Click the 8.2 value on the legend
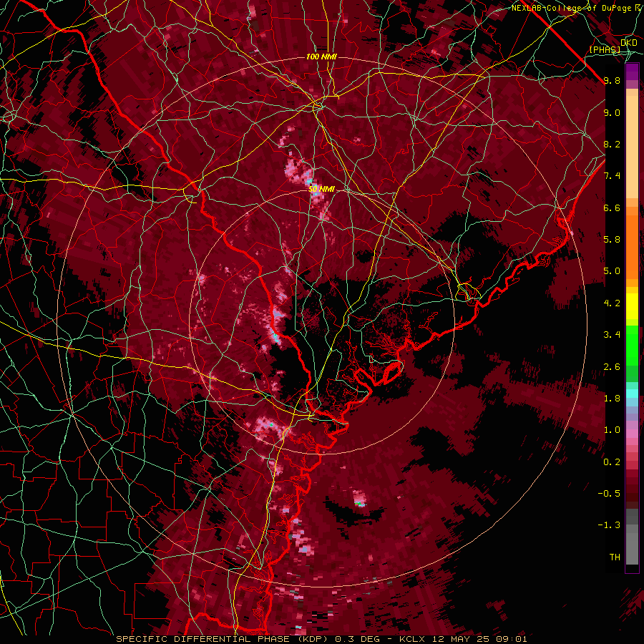Image resolution: width=644 pixels, height=644 pixels. point(612,144)
